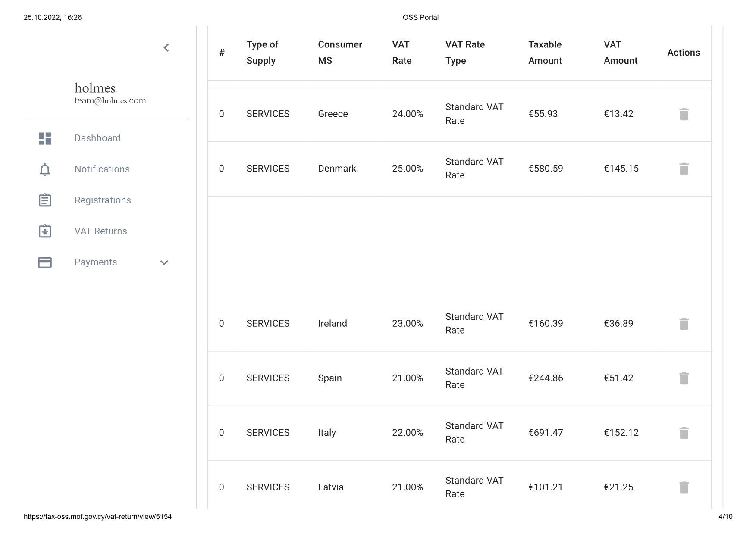This screenshot has height=534, width=756.
Task: Click the 24.00% VAT rate value
Action: pos(408,114)
